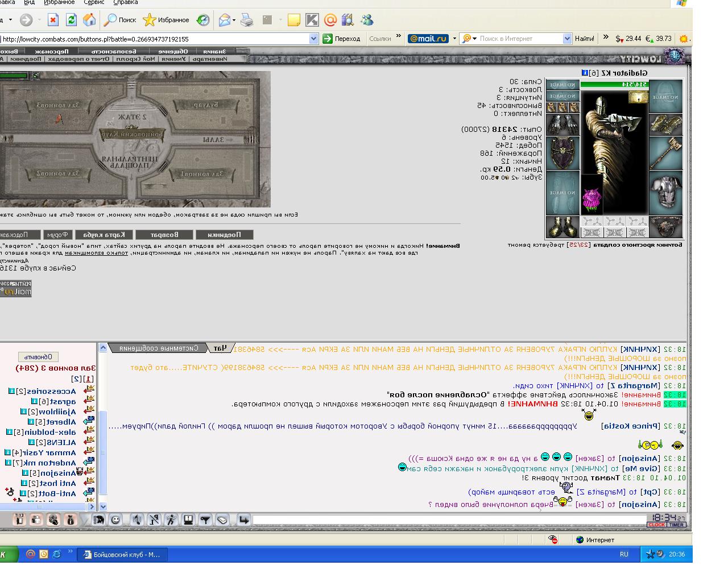The image size is (728, 582).
Task: Expand the forward button history dropdown
Action: point(39,20)
